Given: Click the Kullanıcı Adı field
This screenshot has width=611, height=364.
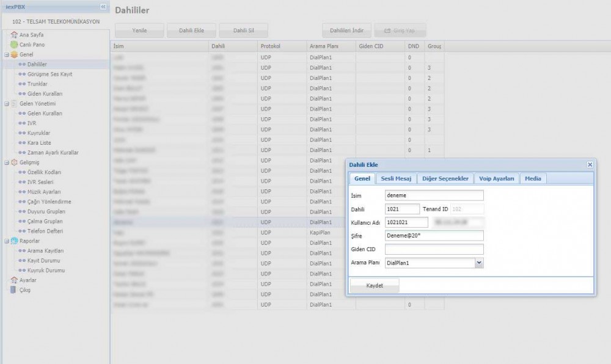Looking at the screenshot, I should 406,222.
